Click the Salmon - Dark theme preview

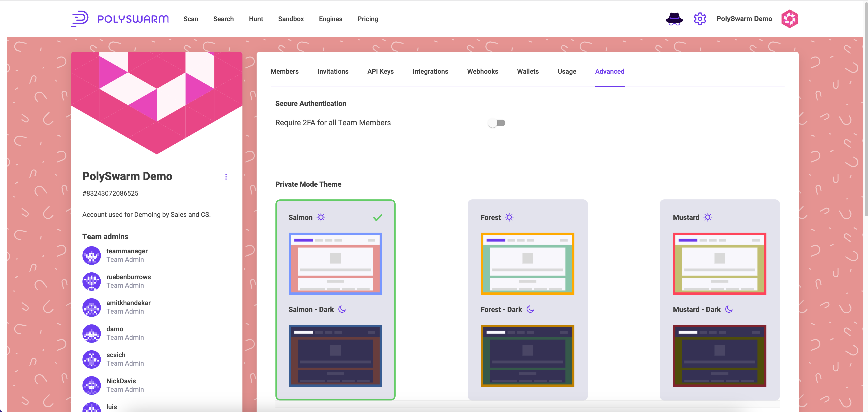tap(335, 355)
